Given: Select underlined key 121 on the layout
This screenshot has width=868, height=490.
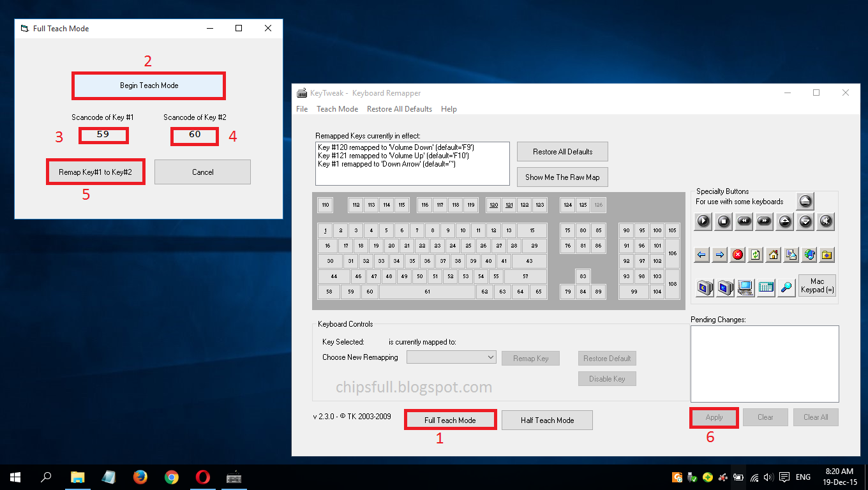Looking at the screenshot, I should 509,205.
